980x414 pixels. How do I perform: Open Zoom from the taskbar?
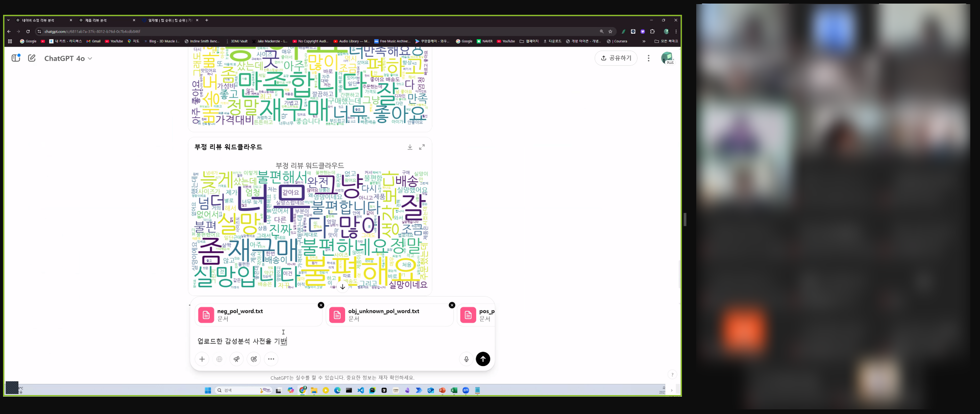[465, 391]
